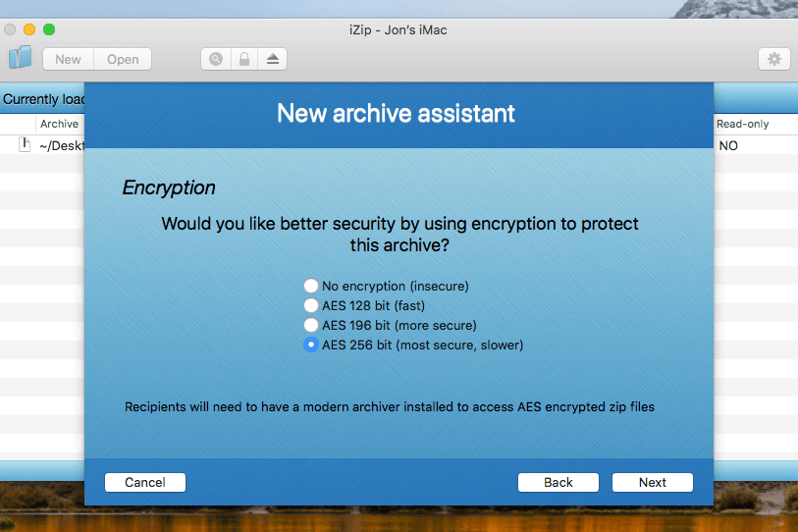The height and width of the screenshot is (532, 798).
Task: Click the yellow minimize window button
Action: [x=30, y=29]
